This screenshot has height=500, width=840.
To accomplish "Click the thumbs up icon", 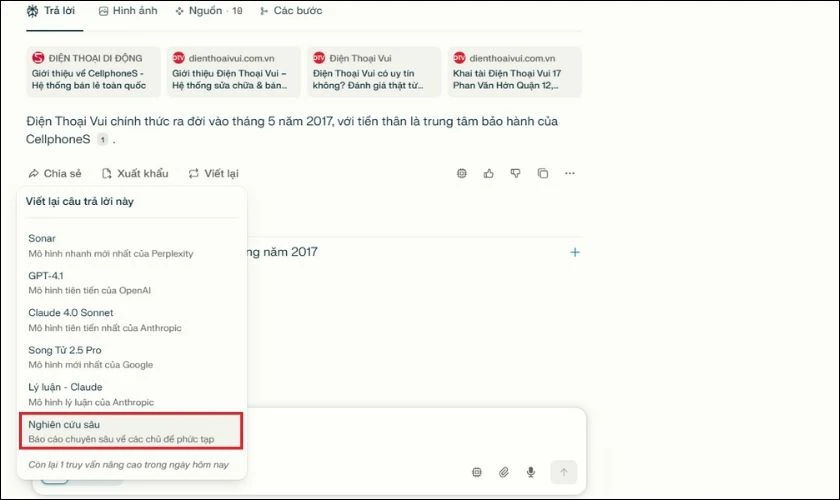I will click(489, 173).
